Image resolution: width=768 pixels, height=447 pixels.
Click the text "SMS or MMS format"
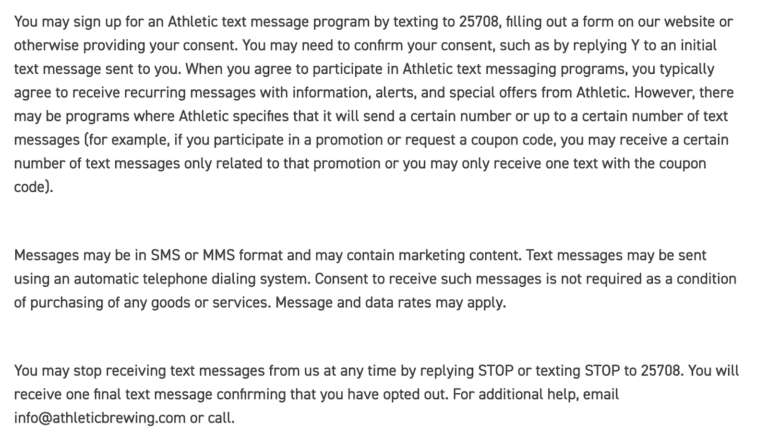click(x=200, y=255)
